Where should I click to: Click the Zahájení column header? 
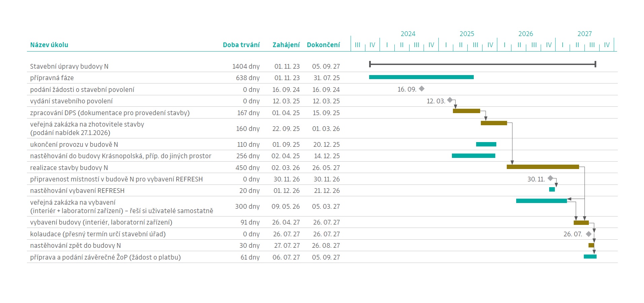pos(286,45)
